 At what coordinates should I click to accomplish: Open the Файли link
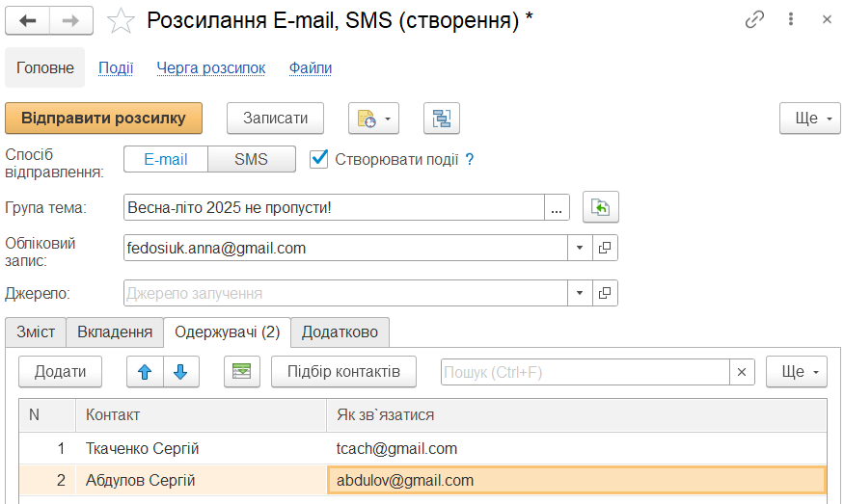311,67
